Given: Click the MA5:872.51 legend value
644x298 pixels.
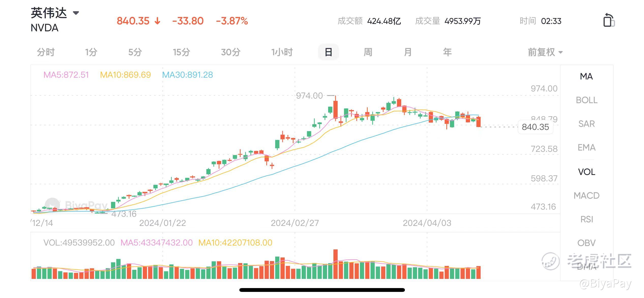Looking at the screenshot, I should 66,75.
